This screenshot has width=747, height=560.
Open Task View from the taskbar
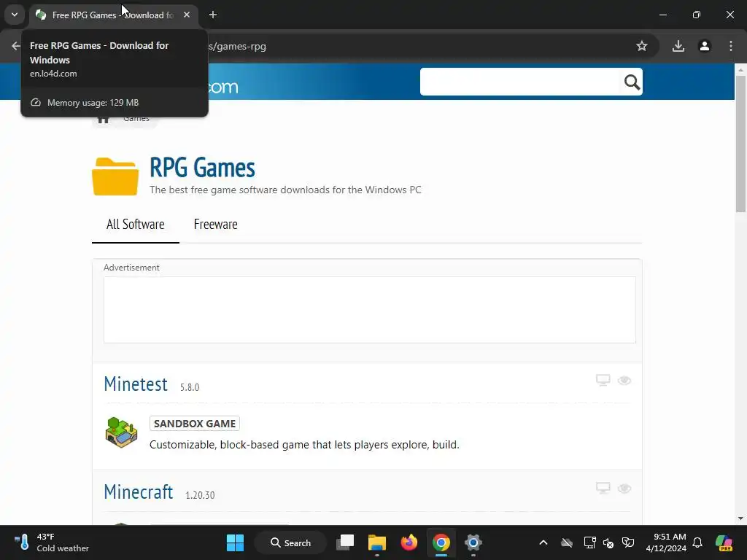(x=345, y=542)
